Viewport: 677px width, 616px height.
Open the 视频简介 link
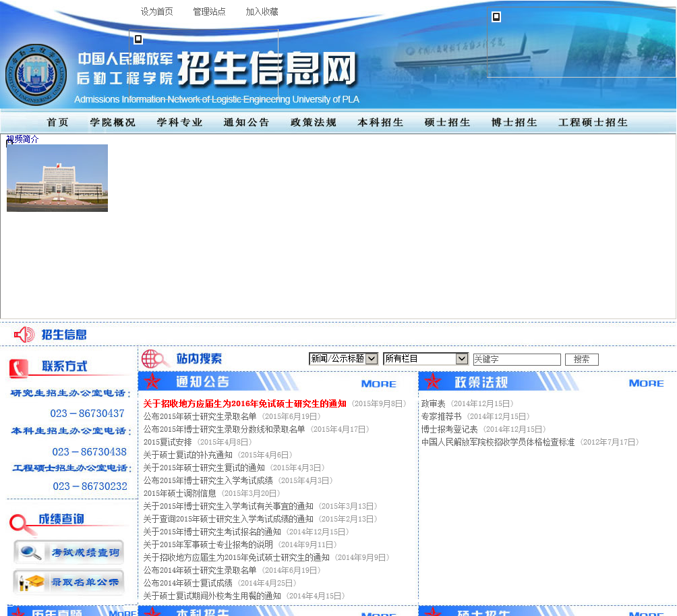click(22, 139)
